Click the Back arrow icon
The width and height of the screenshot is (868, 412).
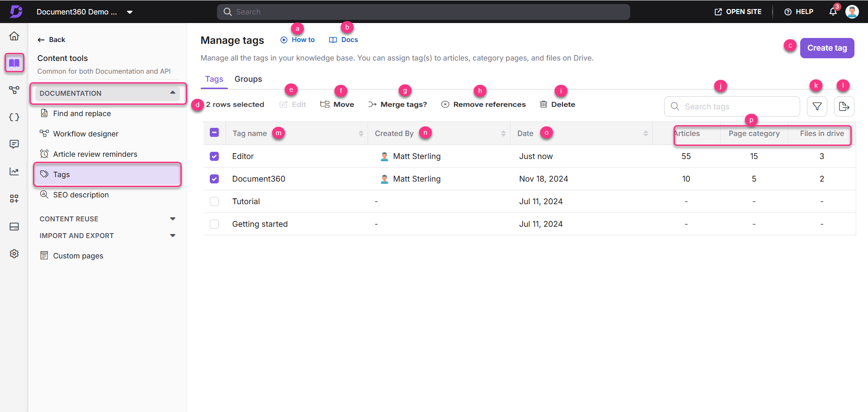[41, 40]
